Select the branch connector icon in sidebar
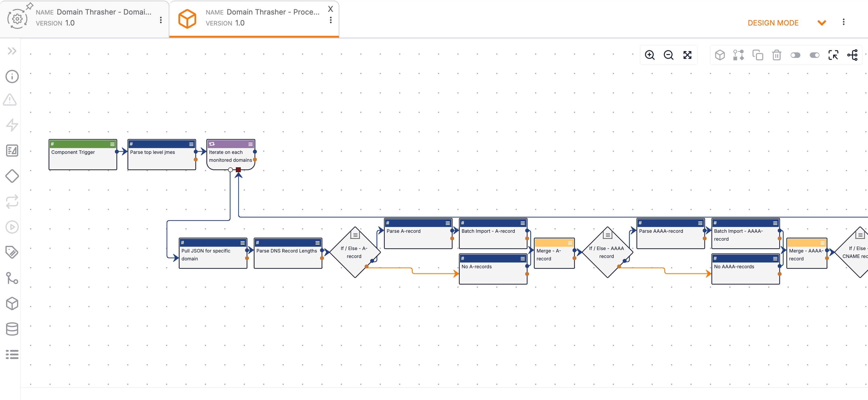This screenshot has height=400, width=868. 12,278
